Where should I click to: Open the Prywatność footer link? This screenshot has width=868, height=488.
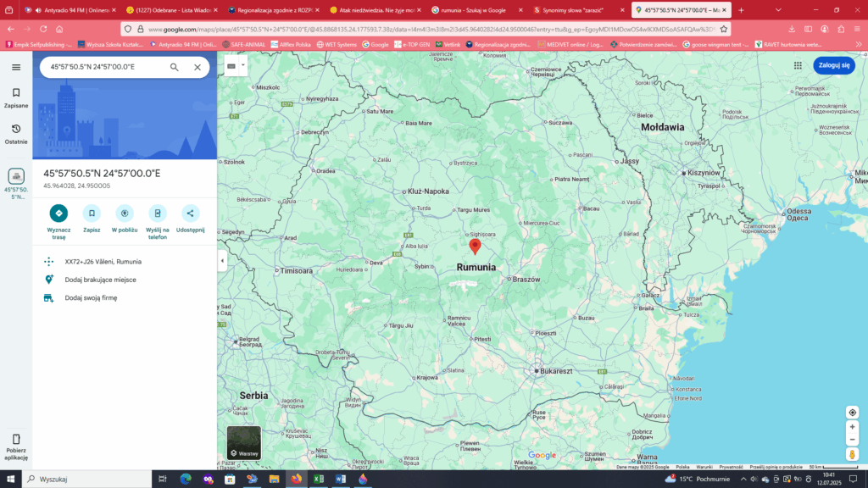click(x=731, y=467)
